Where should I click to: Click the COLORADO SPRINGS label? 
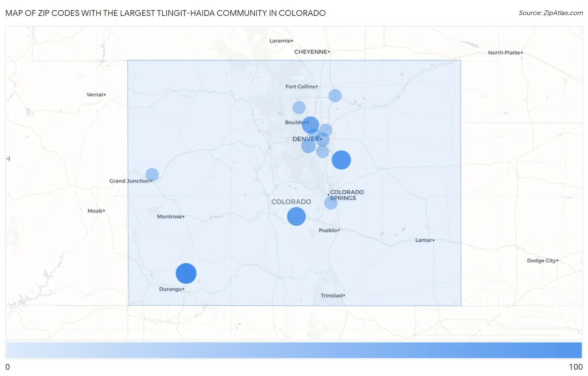coord(347,195)
